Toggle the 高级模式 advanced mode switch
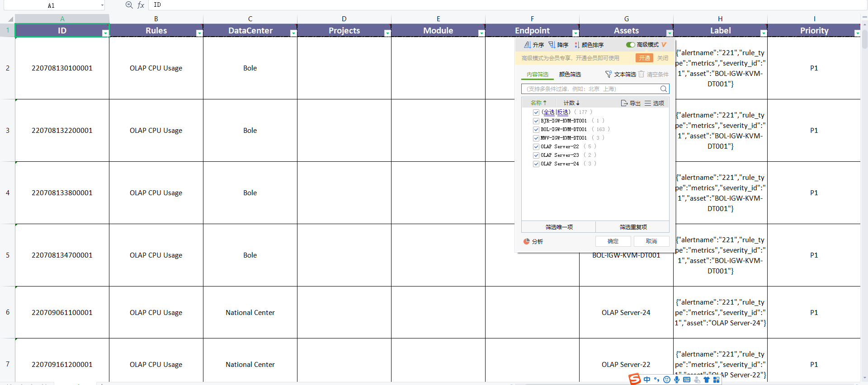The image size is (868, 385). pyautogui.click(x=630, y=45)
